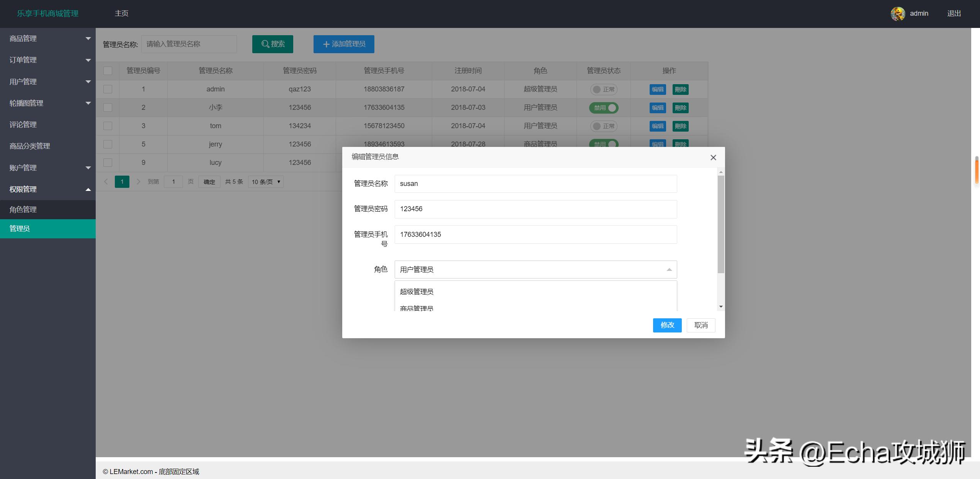Viewport: 980px width, 479px height.
Task: Click the plus icon on 添加管理员 button
Action: click(326, 44)
